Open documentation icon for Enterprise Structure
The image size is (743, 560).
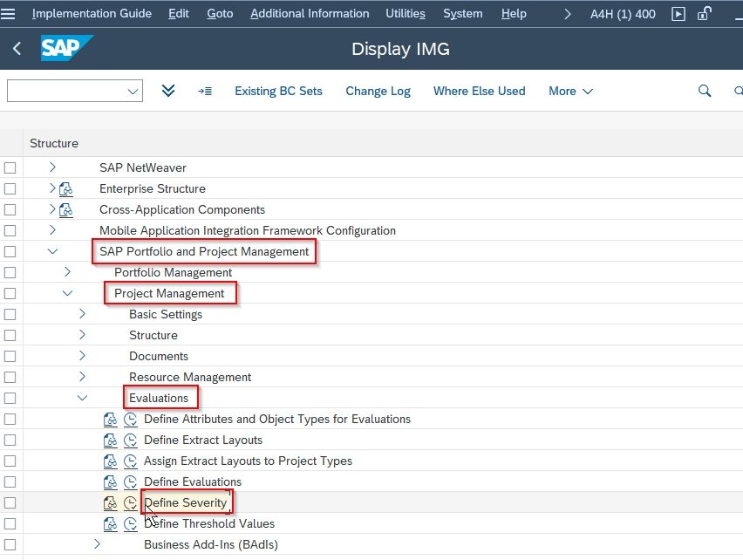(66, 189)
